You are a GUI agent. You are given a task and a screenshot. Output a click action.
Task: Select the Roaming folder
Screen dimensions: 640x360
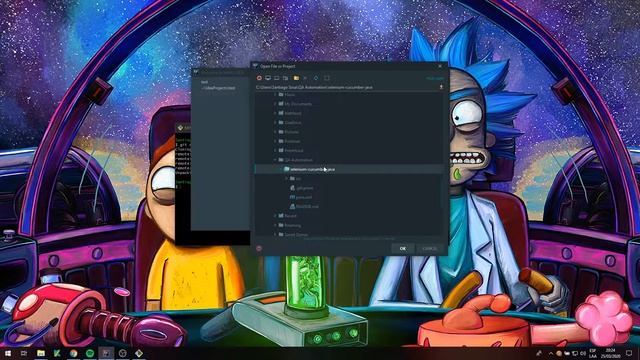(x=293, y=225)
